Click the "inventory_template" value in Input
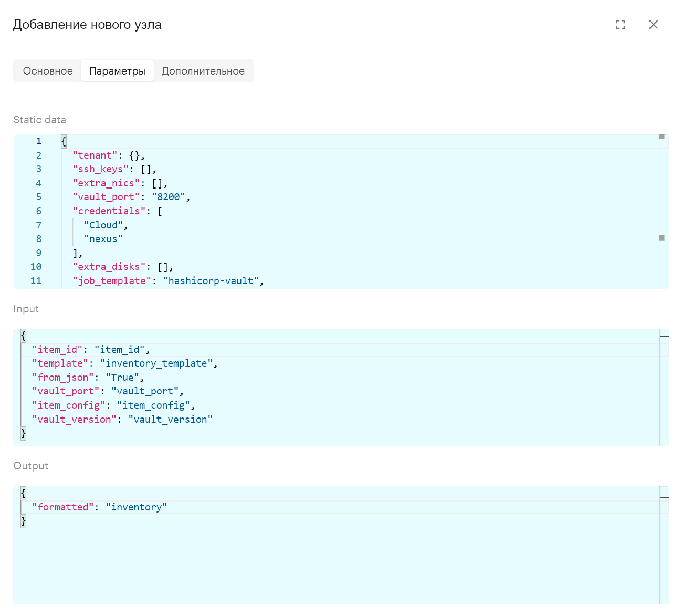Image resolution: width=681 pixels, height=616 pixels. pos(156,363)
